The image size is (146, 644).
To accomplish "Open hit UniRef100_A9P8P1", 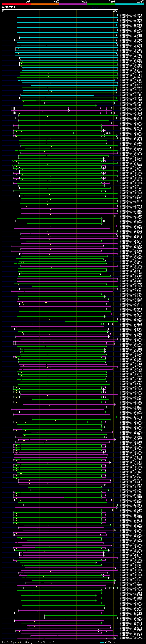I will [x=131, y=22].
